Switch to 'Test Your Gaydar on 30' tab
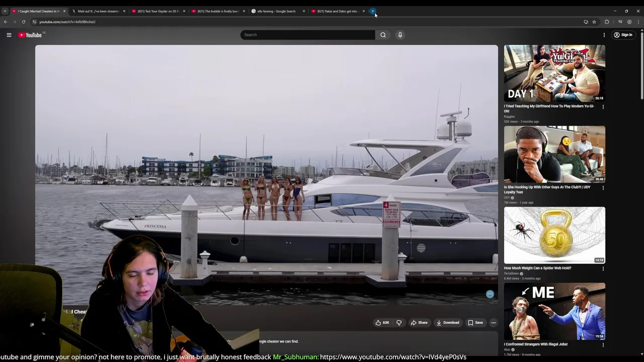This screenshot has width=644, height=362. 158,11
